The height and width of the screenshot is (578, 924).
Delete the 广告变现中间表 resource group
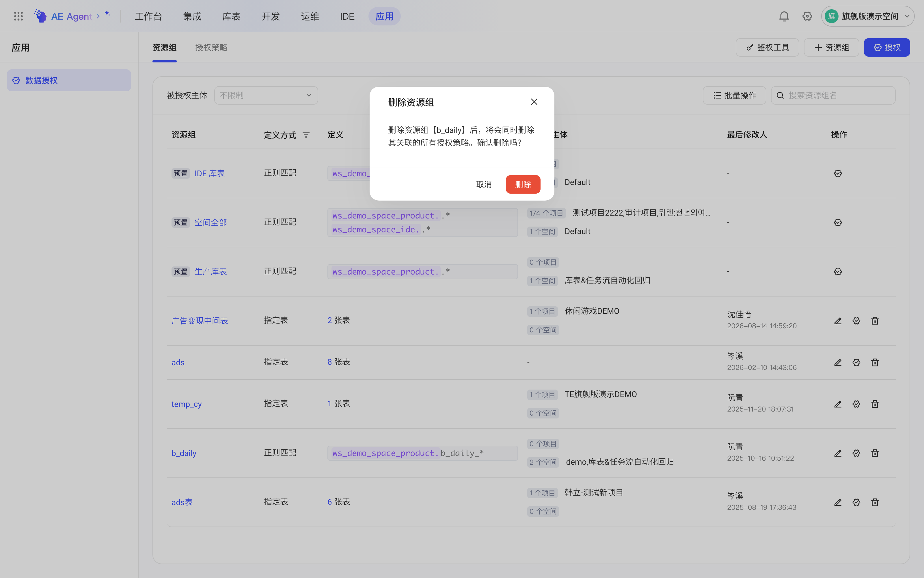(x=875, y=321)
